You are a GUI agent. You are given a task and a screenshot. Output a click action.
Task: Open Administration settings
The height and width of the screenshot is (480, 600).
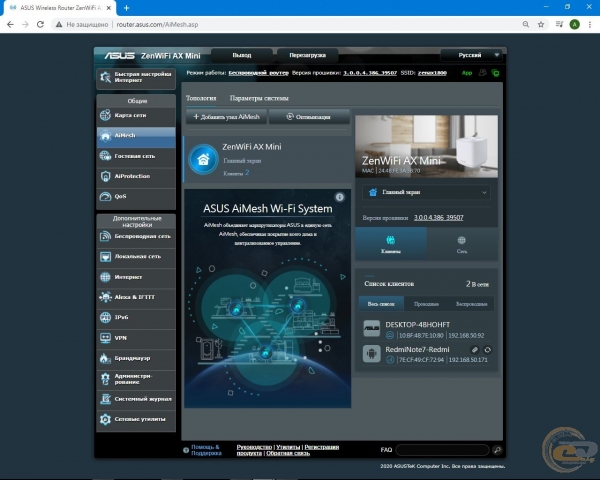click(x=136, y=379)
